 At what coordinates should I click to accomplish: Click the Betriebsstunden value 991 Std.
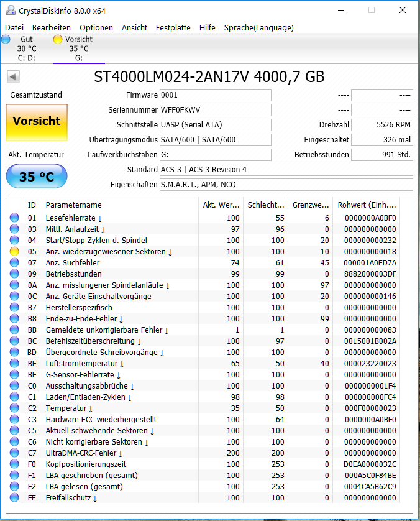click(x=382, y=155)
